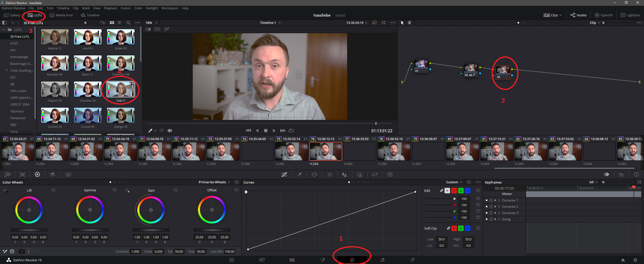The image size is (644, 264).
Task: Open the Scopes panel icon
Action: 621,174
